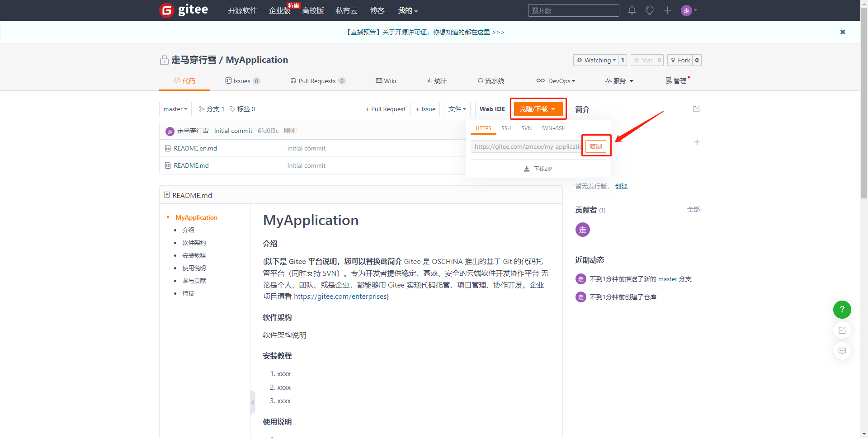This screenshot has height=438, width=868.
Task: Select the HTTPS clone tab
Action: [x=483, y=128]
